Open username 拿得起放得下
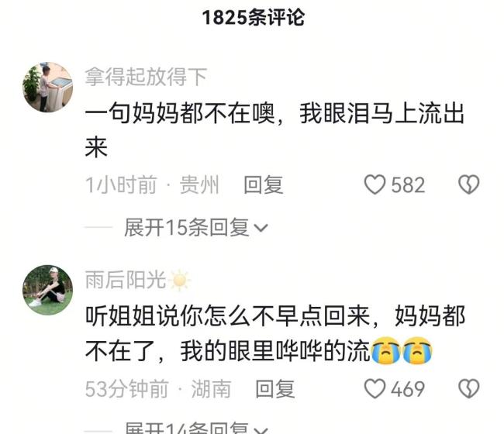Image resolution: width=504 pixels, height=434 pixels. [146, 77]
